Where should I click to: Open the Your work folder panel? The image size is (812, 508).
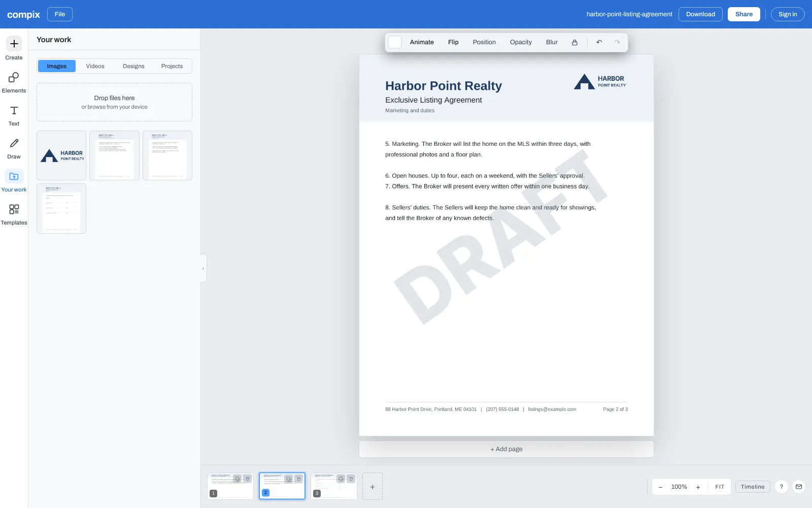14,180
